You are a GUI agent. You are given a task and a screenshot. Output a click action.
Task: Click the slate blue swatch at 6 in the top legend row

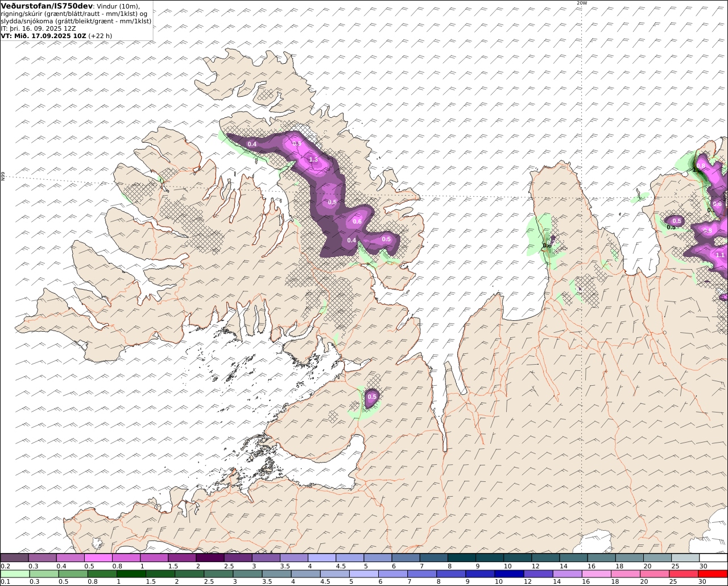tap(406, 558)
